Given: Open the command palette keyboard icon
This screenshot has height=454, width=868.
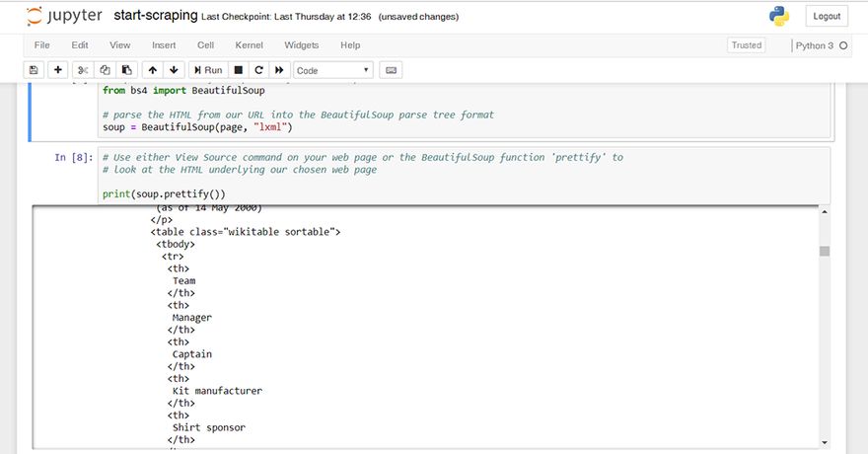Looking at the screenshot, I should (391, 70).
